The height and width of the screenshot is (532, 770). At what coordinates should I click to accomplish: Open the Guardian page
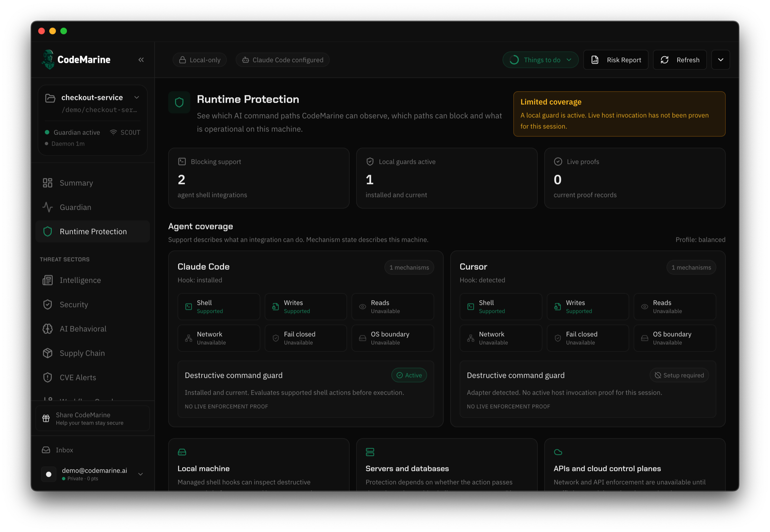93,207
